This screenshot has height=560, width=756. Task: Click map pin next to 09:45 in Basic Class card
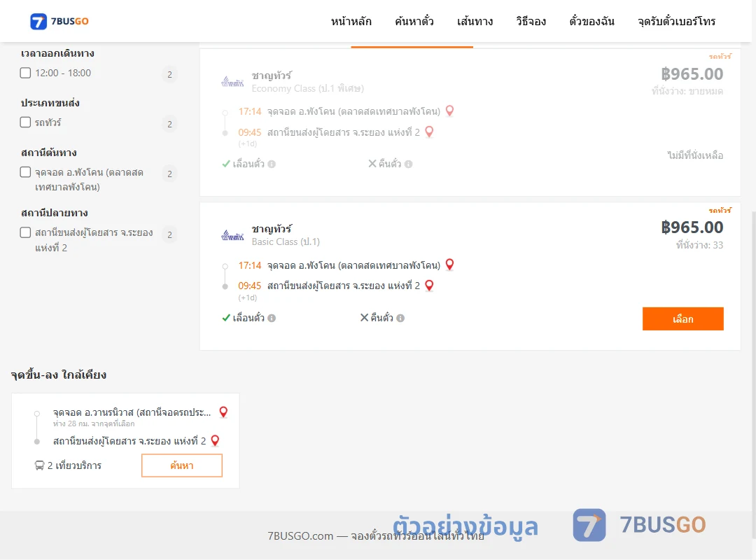click(x=429, y=286)
